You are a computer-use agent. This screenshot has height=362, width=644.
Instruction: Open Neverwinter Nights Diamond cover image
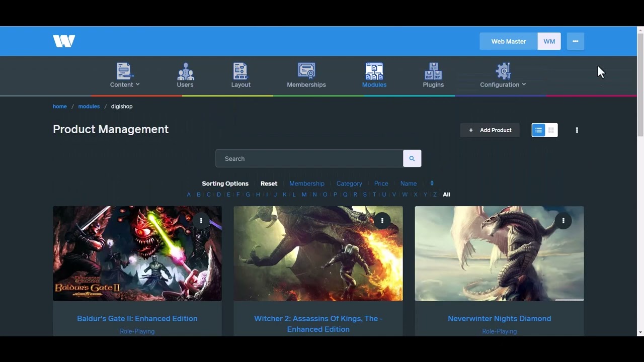coord(499,253)
